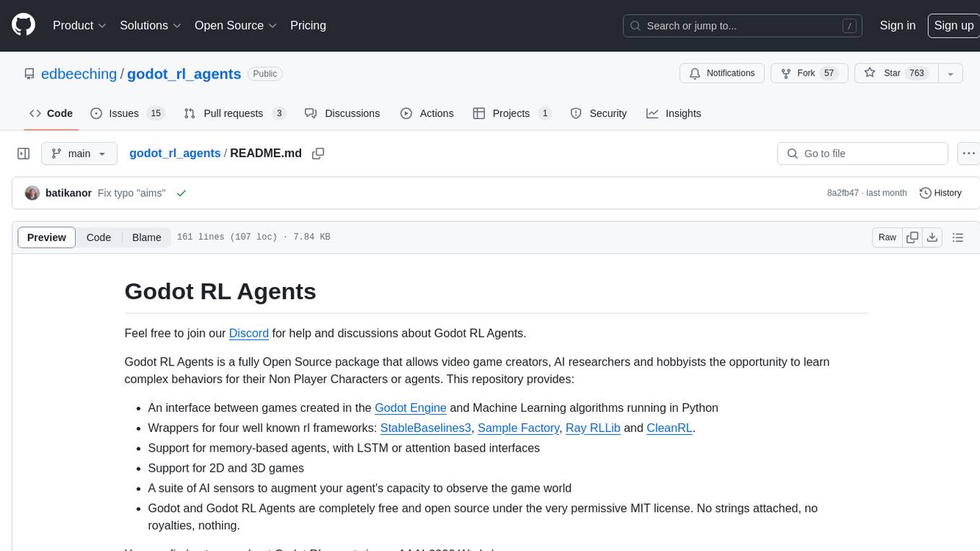The width and height of the screenshot is (980, 551).
Task: Open the main branch selector
Action: [79, 154]
